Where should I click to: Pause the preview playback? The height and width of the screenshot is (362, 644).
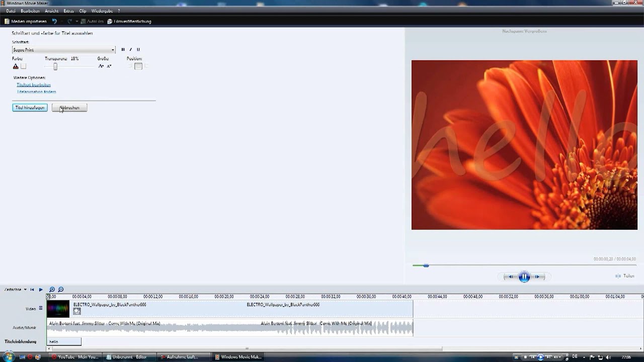click(524, 277)
